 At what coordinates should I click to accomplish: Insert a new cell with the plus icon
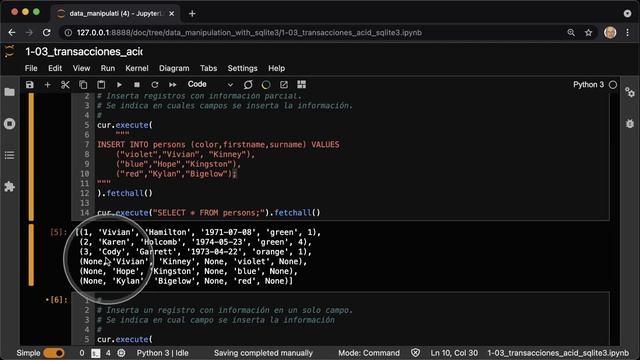(47, 84)
